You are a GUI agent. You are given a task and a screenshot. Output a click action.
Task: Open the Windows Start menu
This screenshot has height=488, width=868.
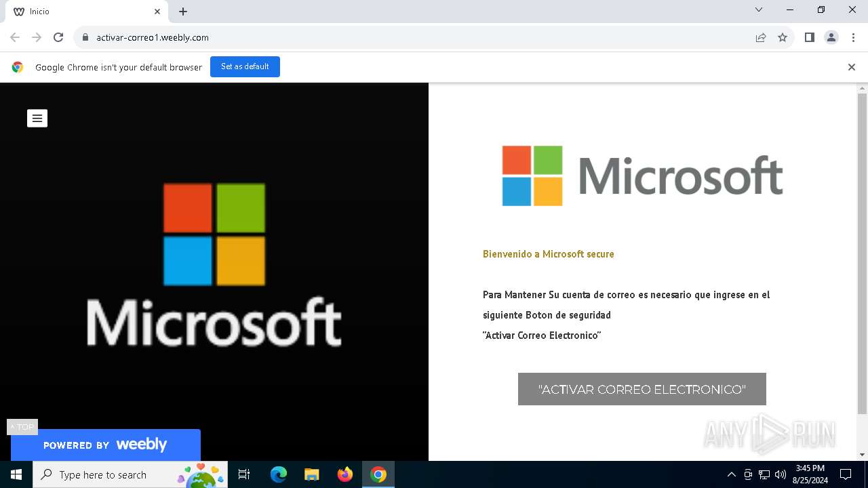click(16, 474)
